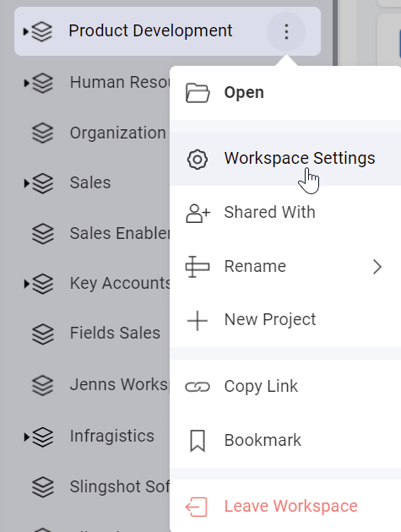Expand the Product Development workspace tree
The image size is (401, 532).
tap(26, 31)
